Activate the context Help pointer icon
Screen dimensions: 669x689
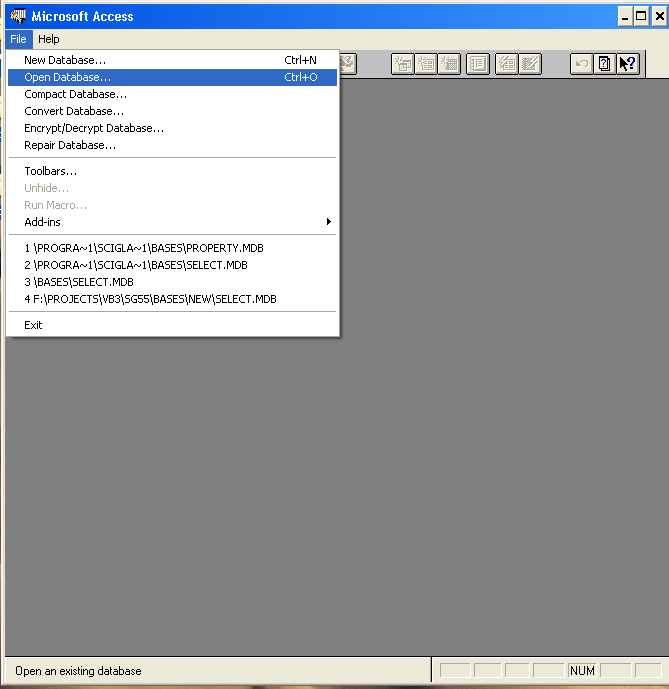(628, 64)
